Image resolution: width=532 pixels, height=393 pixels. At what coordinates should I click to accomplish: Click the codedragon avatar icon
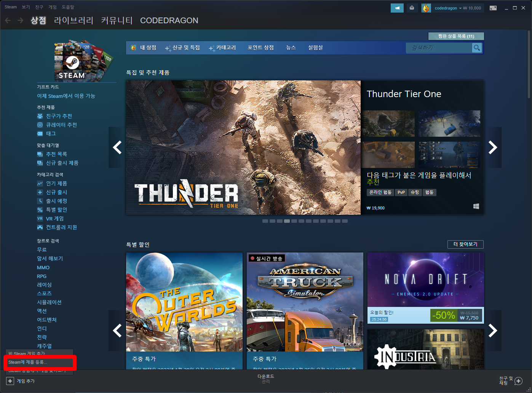pyautogui.click(x=426, y=8)
